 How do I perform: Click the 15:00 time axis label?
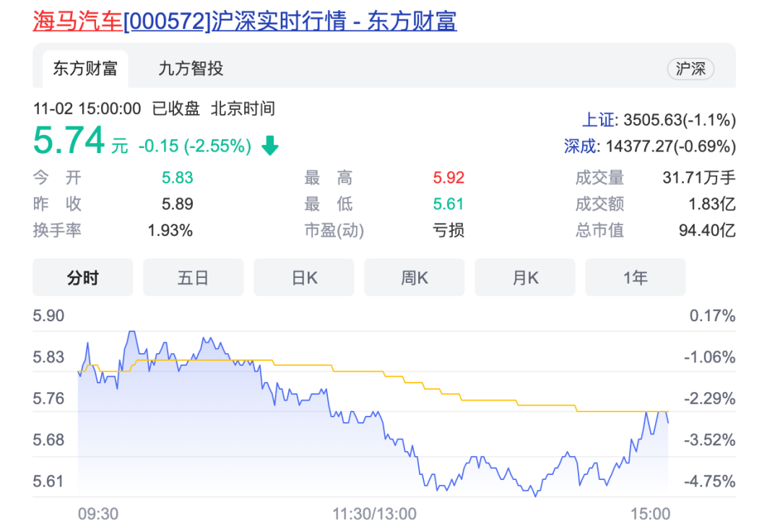(x=651, y=514)
